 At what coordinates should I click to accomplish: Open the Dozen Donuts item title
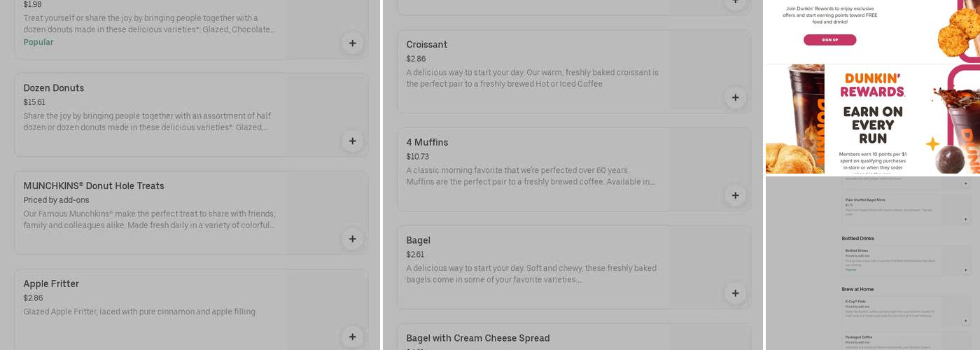54,88
